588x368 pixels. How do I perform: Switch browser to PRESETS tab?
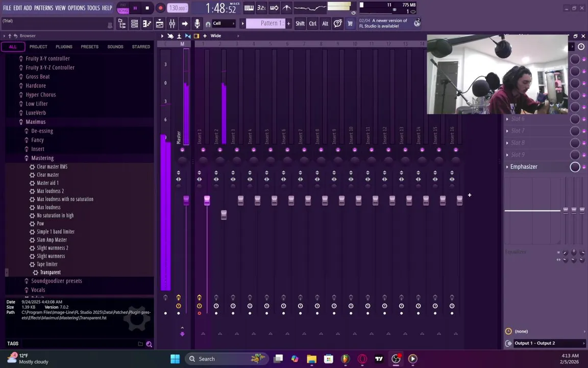[x=90, y=47]
